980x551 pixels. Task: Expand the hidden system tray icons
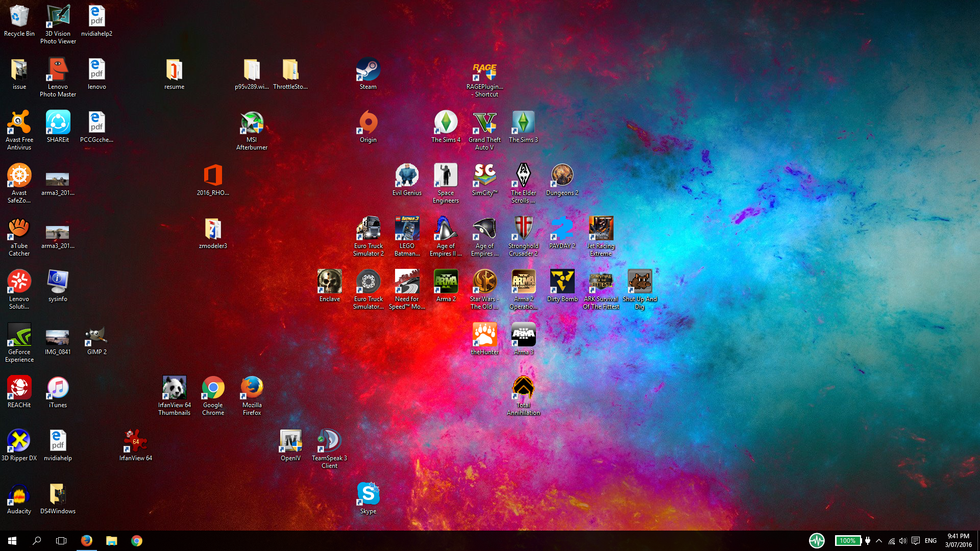pos(879,541)
